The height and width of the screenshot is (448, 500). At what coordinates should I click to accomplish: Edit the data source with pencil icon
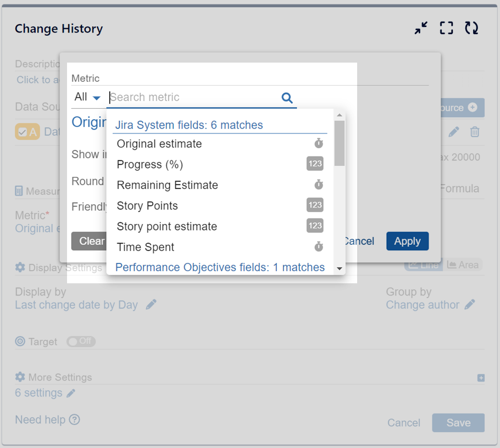tap(453, 132)
